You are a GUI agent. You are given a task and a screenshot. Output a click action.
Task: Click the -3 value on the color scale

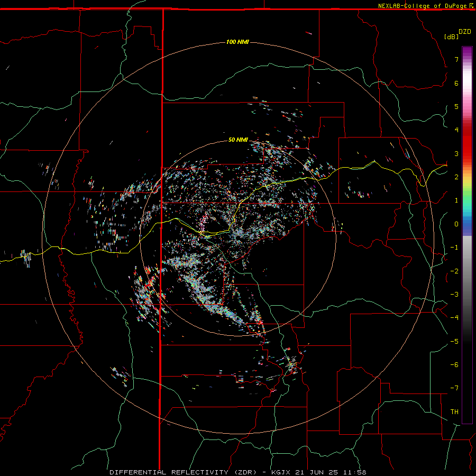(x=454, y=295)
